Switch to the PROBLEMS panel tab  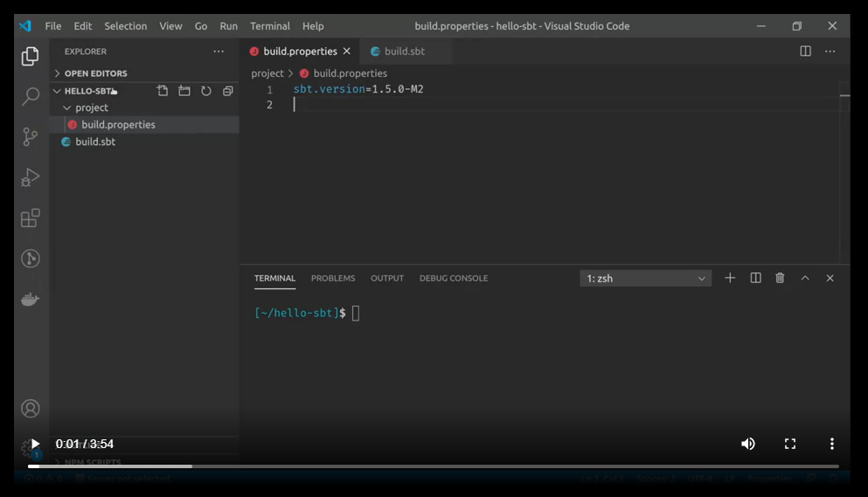(333, 279)
